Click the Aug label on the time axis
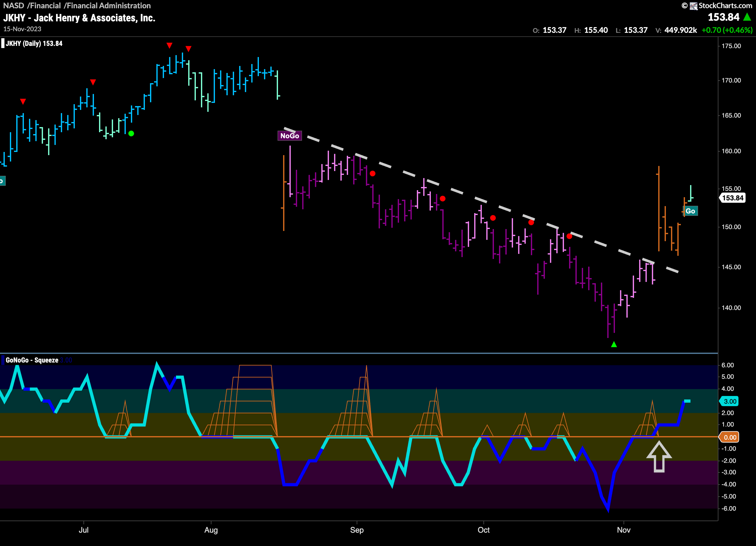The image size is (756, 546). pos(211,530)
